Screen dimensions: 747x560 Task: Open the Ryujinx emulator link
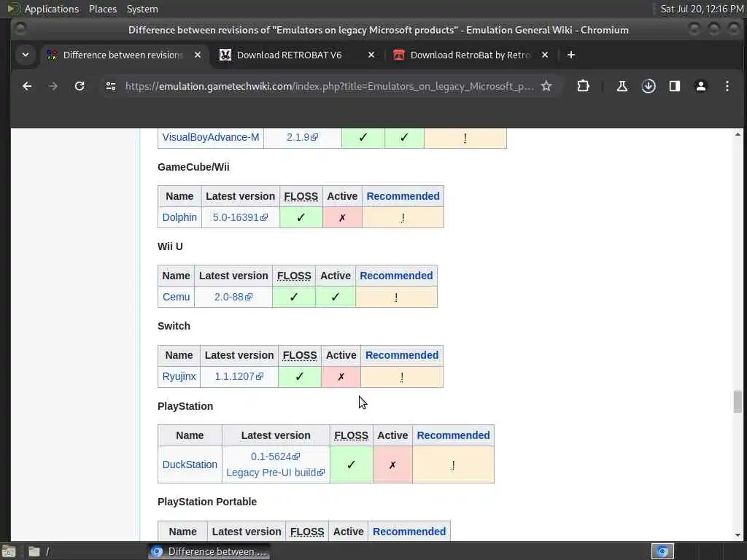click(x=179, y=376)
